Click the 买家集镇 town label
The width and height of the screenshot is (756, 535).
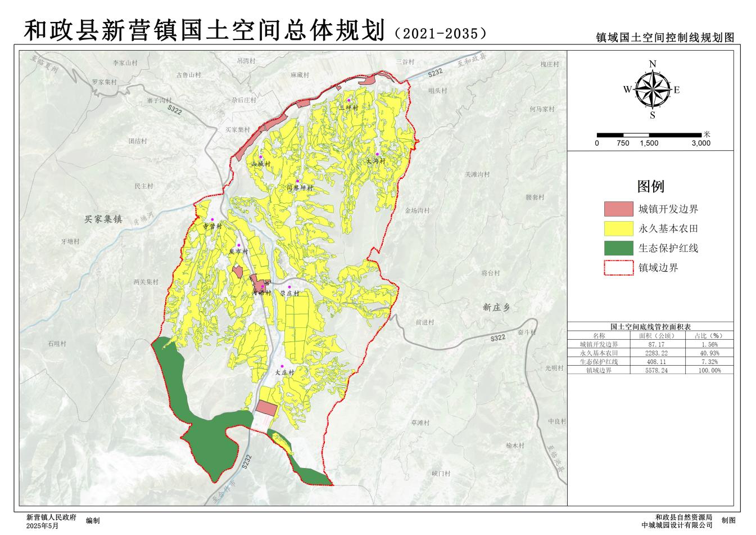point(103,219)
